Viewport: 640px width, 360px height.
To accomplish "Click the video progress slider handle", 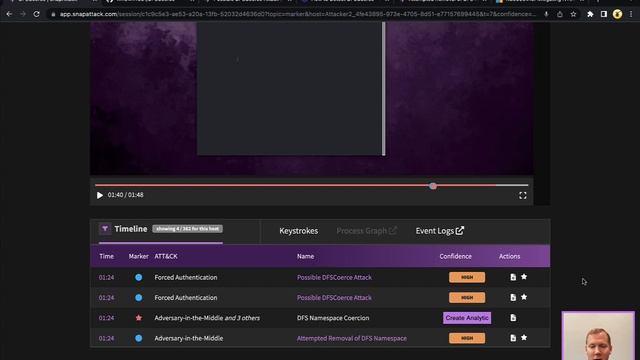I will click(x=433, y=186).
